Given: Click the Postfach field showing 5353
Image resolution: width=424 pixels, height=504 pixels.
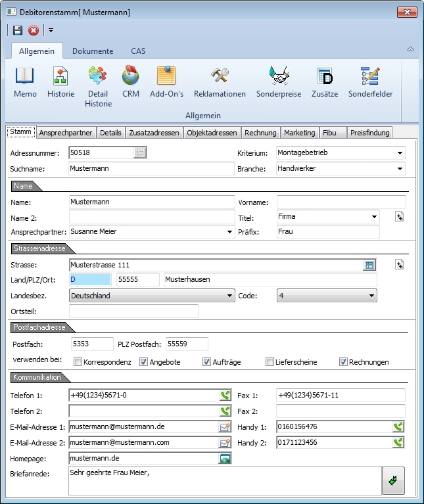Looking at the screenshot, I should pyautogui.click(x=92, y=344).
